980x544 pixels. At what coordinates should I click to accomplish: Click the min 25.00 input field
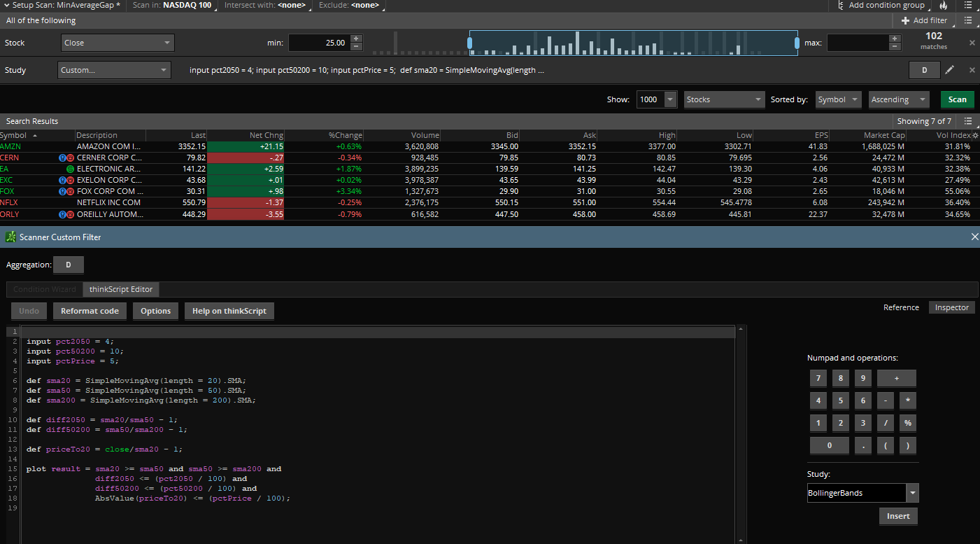[x=319, y=43]
